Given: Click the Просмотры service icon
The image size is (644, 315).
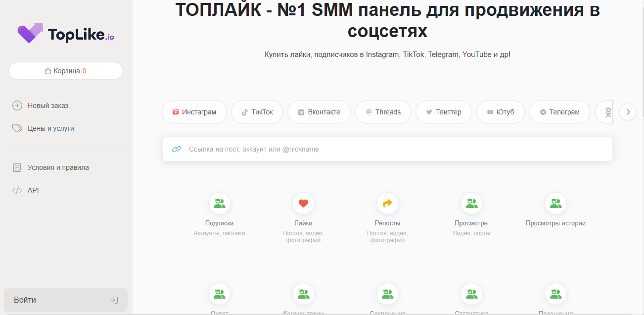Looking at the screenshot, I should [x=471, y=203].
